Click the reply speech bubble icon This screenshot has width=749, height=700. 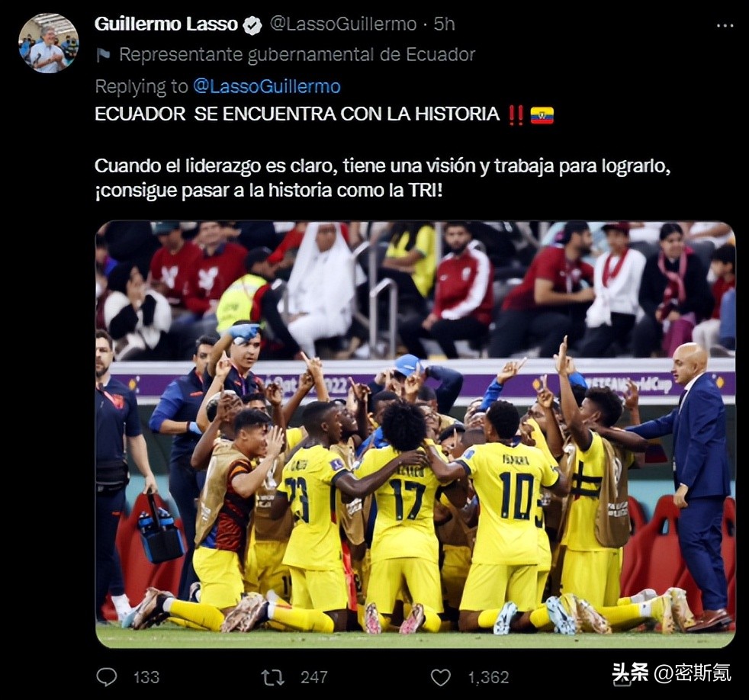[x=107, y=676]
